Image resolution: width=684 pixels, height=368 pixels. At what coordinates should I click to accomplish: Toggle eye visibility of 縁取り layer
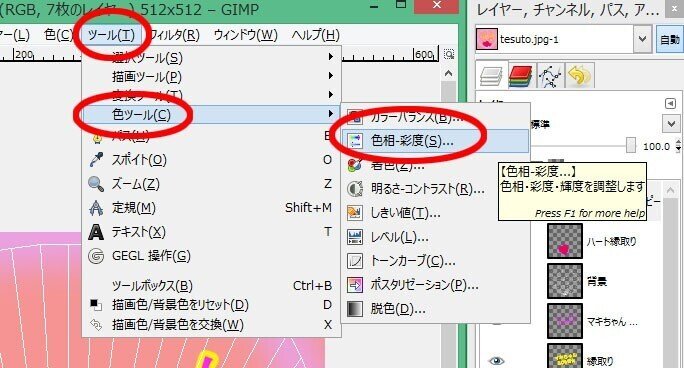pos(496,361)
